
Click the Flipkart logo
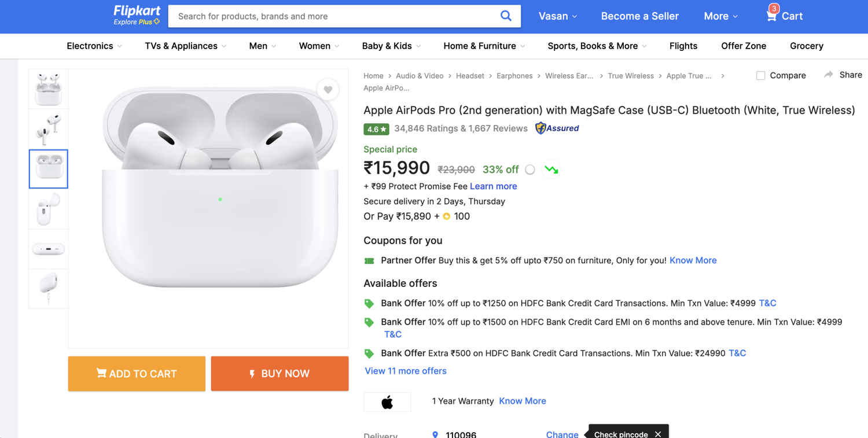(137, 15)
